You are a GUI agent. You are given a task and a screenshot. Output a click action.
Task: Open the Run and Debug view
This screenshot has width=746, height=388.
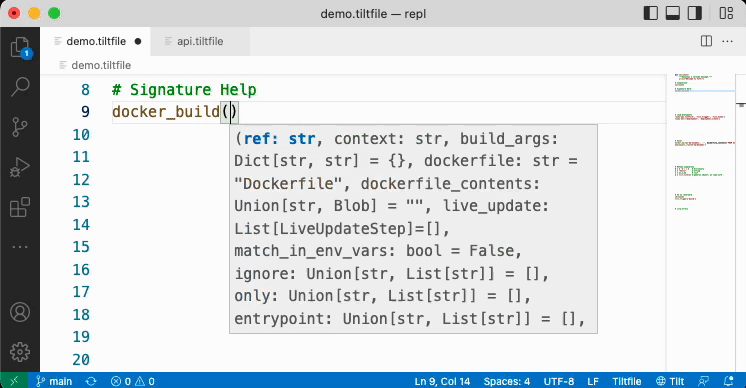20,167
